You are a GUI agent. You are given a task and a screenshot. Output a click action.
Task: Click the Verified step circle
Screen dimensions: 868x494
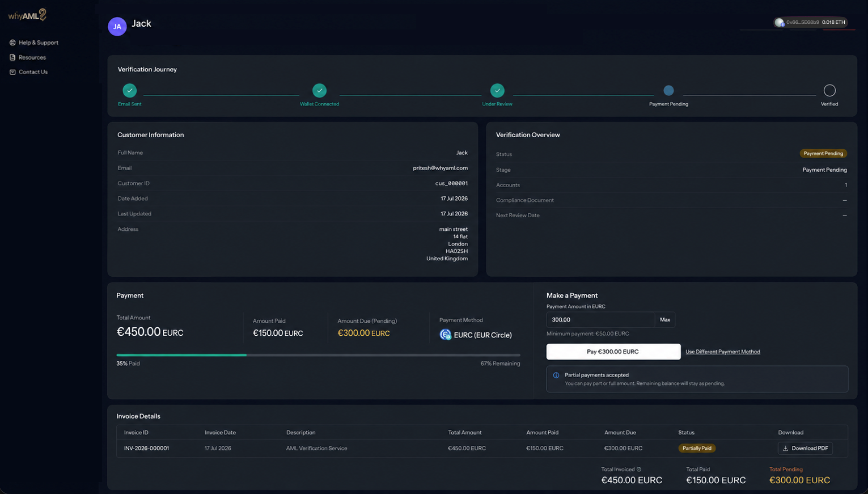829,90
